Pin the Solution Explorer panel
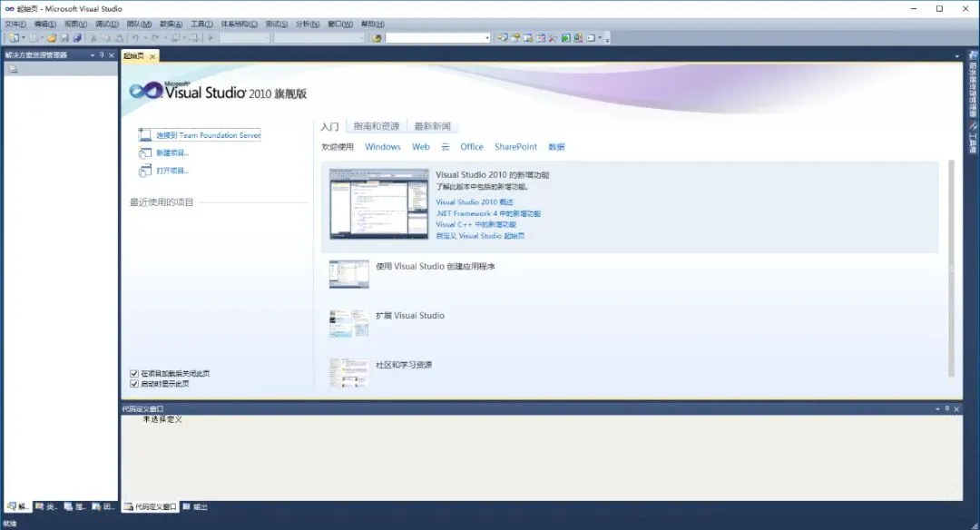980x530 pixels. tap(102, 55)
